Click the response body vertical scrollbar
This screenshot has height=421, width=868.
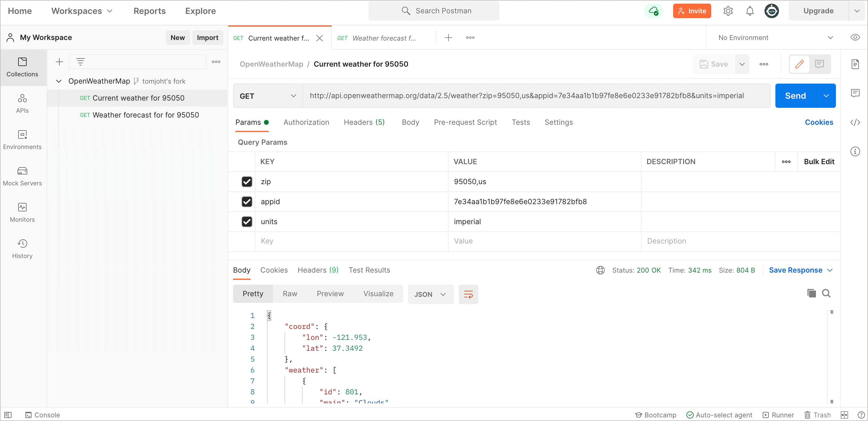(x=831, y=356)
